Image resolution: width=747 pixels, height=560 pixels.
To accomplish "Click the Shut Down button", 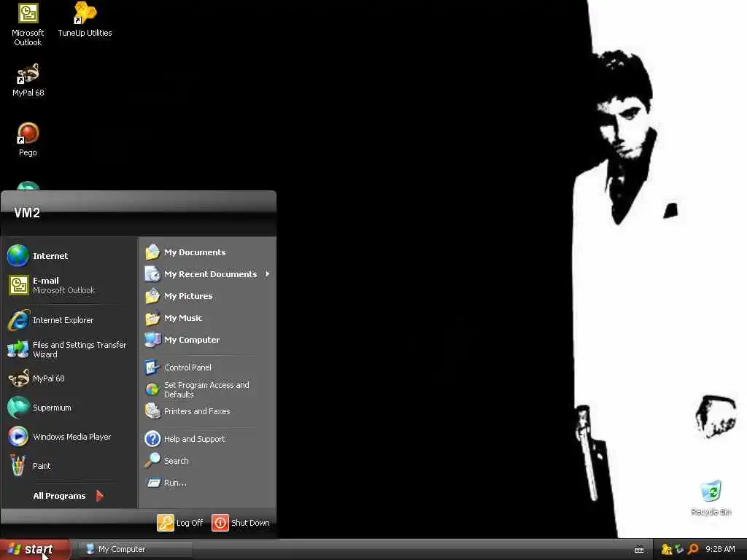I will (241, 522).
